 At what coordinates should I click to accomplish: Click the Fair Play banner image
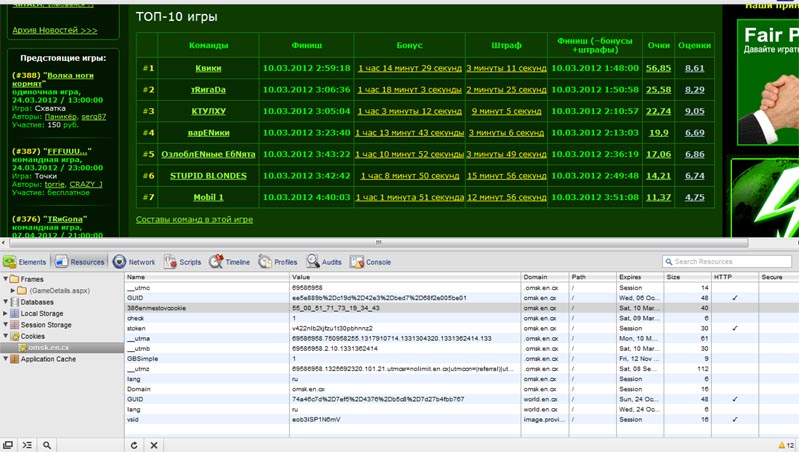(767, 83)
